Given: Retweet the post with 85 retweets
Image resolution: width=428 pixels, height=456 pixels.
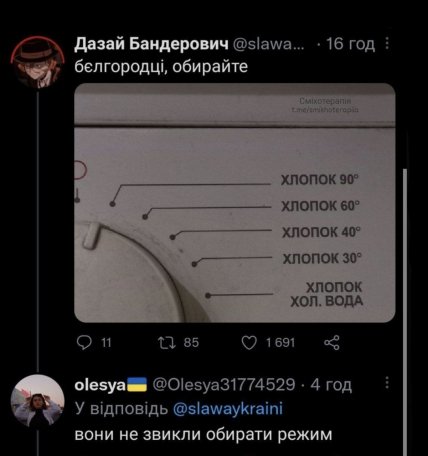Looking at the screenshot, I should click(x=167, y=343).
